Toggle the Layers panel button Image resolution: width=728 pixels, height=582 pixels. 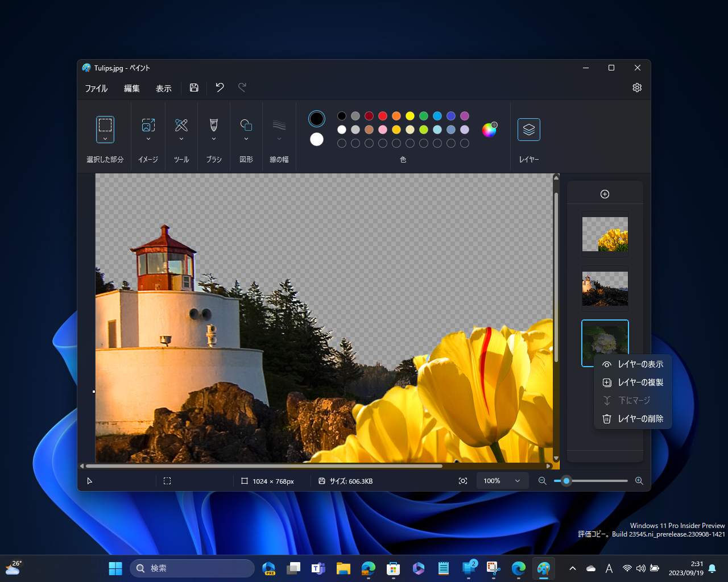[528, 130]
